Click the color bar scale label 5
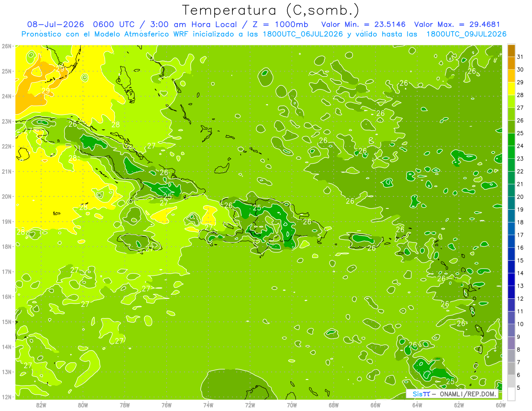The image size is (532, 411). click(x=519, y=388)
